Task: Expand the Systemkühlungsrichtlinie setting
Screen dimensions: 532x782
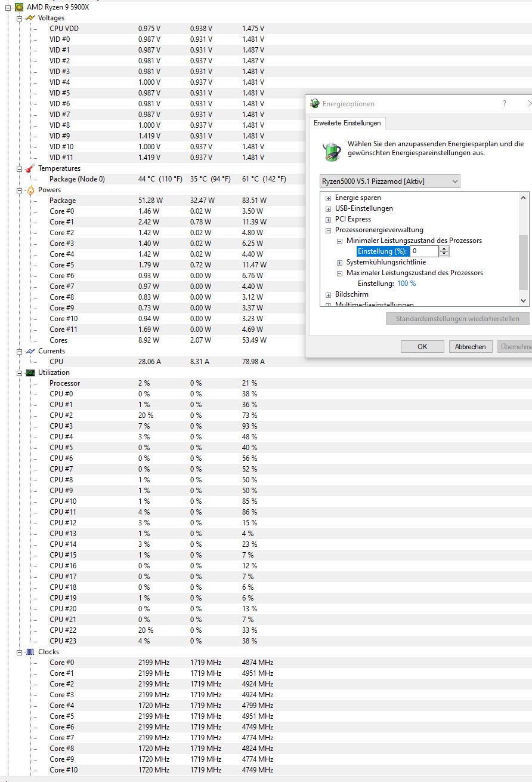Action: click(x=339, y=263)
